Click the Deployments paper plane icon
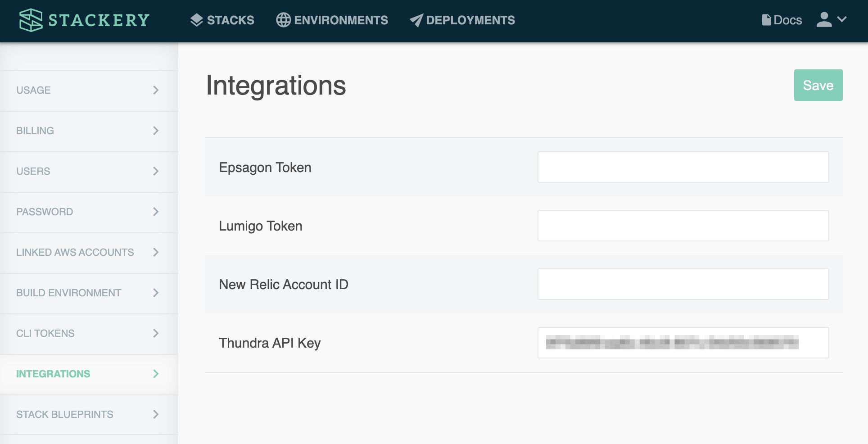Image resolution: width=868 pixels, height=444 pixels. (x=416, y=20)
